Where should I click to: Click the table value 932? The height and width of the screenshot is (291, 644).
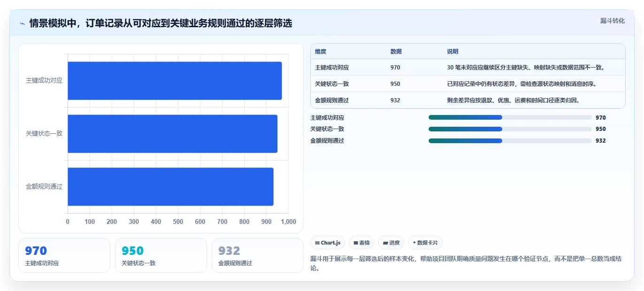coord(395,100)
